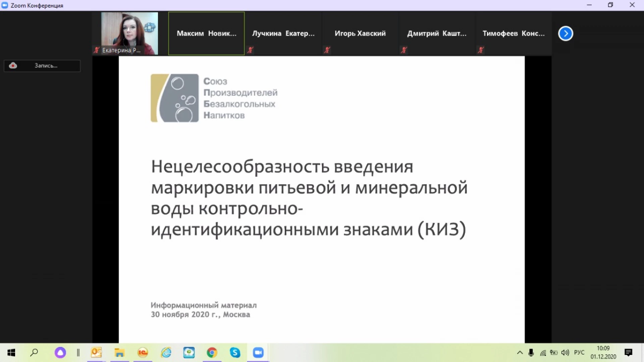This screenshot has width=644, height=362.
Task: Open Skype from taskbar
Action: point(235,353)
